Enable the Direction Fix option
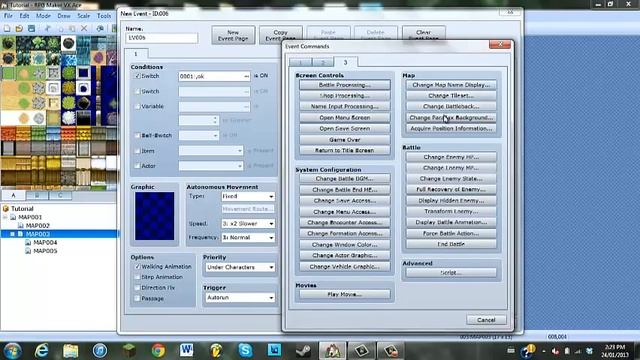Image resolution: width=640 pixels, height=360 pixels. [138, 287]
